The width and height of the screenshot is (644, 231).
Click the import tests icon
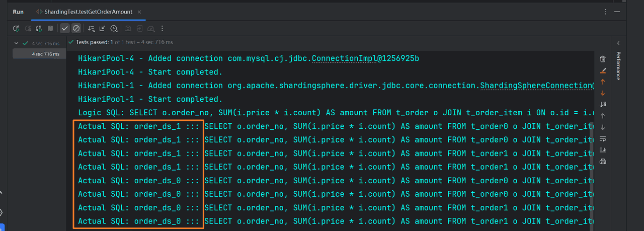pyautogui.click(x=103, y=29)
